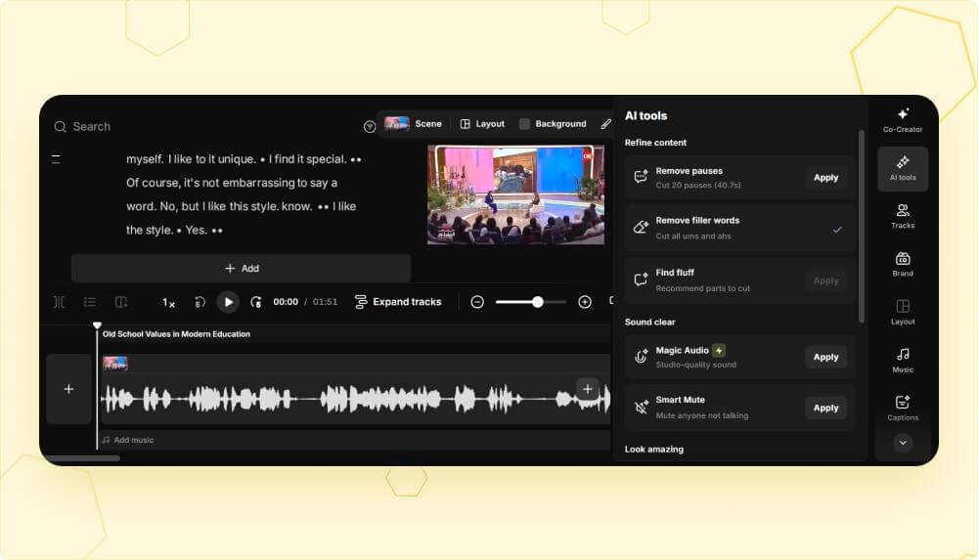Click the plus button on waveform

[588, 389]
